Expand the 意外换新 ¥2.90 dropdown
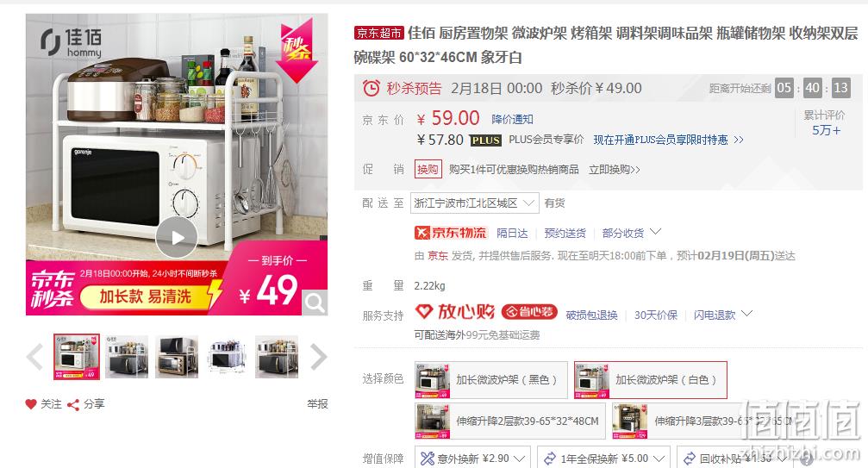 pos(472,458)
